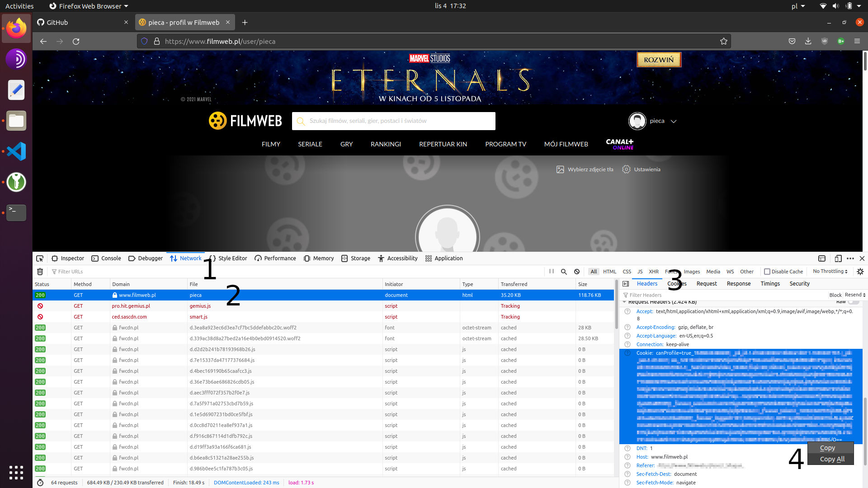
Task: Open the Response tab in request details
Action: point(739,284)
